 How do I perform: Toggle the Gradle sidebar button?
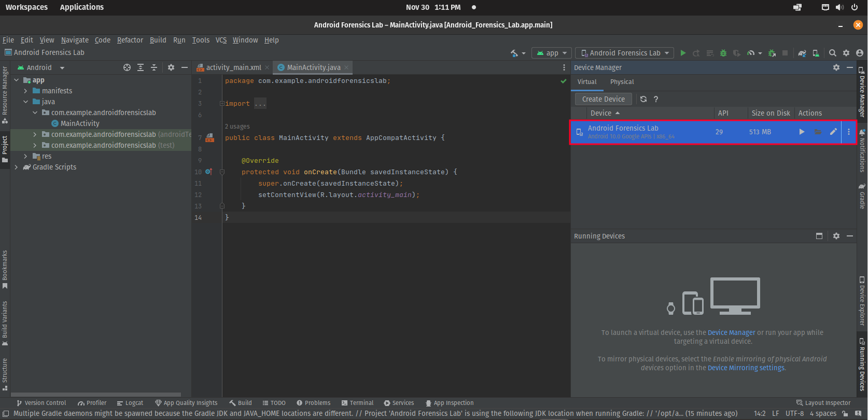862,196
